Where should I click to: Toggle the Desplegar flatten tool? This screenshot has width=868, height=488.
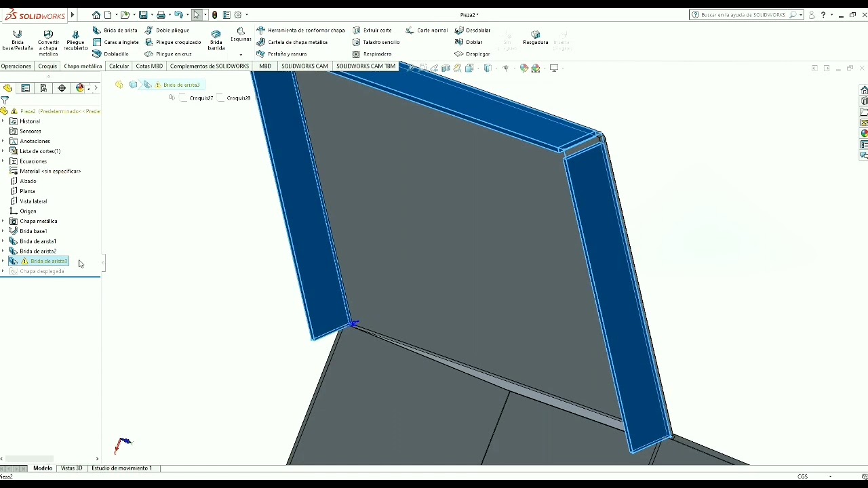coord(473,54)
